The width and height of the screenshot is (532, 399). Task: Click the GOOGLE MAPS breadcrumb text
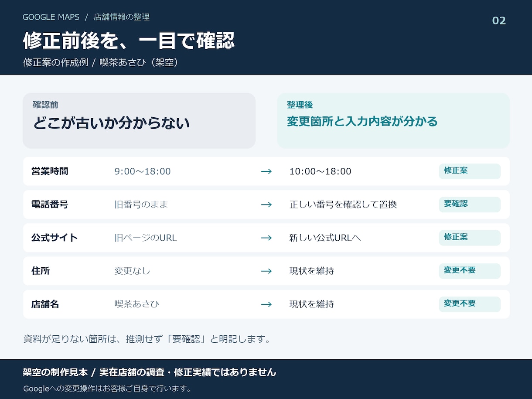pos(51,17)
